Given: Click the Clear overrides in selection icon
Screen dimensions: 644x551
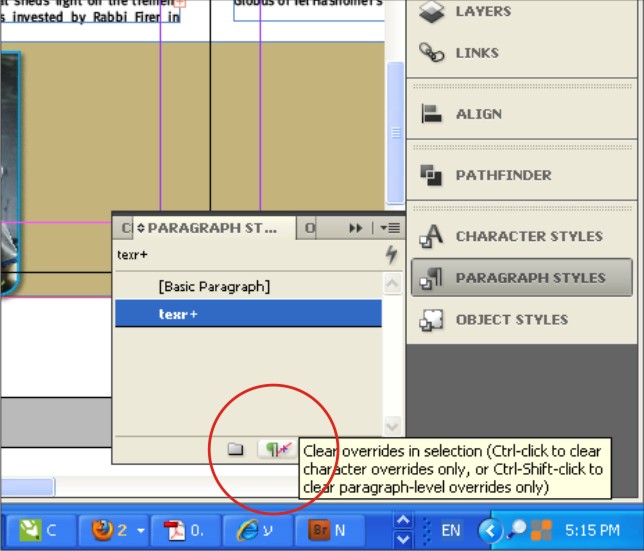Looking at the screenshot, I should (278, 449).
